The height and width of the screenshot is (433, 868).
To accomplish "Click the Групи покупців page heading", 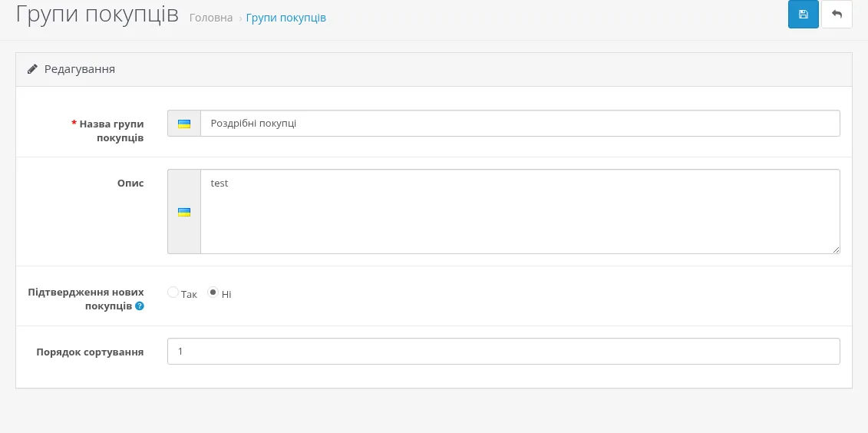I will 97,15.
